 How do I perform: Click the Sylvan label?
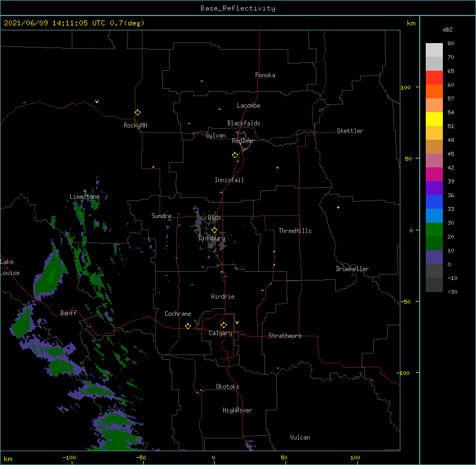point(215,135)
